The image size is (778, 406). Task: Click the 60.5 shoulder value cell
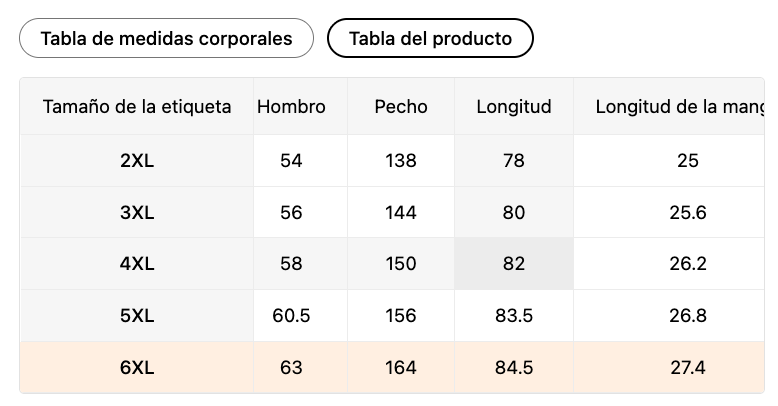pyautogui.click(x=291, y=315)
